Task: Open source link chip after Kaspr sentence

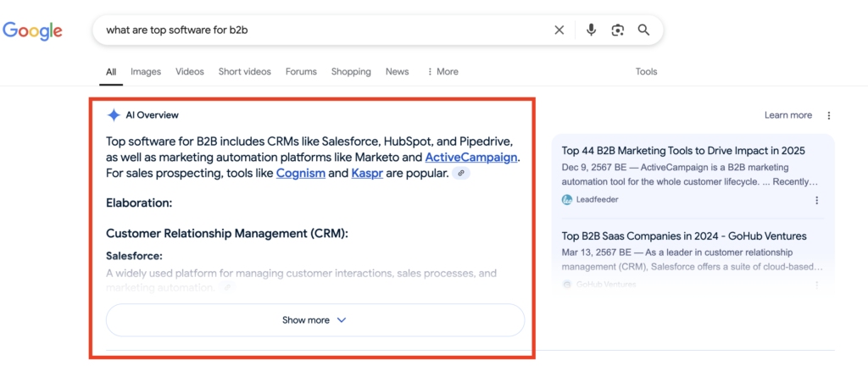Action: (x=461, y=174)
